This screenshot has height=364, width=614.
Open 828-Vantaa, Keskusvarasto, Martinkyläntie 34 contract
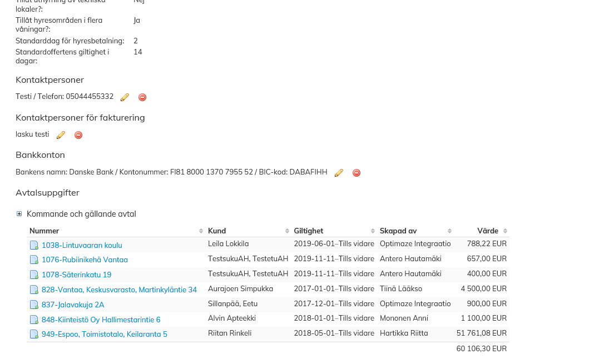[x=119, y=290]
